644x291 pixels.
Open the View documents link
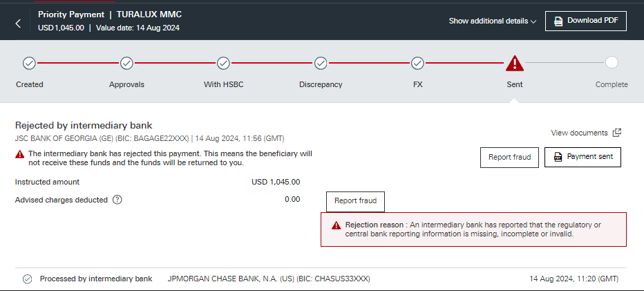click(x=579, y=133)
